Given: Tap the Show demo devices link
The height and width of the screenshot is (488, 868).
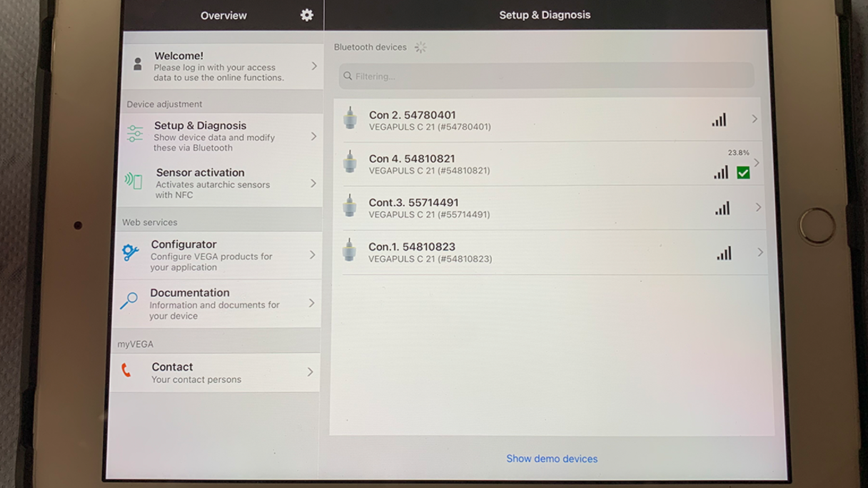Looking at the screenshot, I should [x=552, y=459].
